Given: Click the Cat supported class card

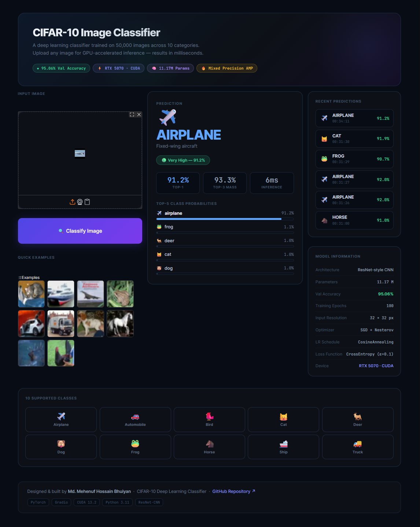Looking at the screenshot, I should pyautogui.click(x=283, y=420).
